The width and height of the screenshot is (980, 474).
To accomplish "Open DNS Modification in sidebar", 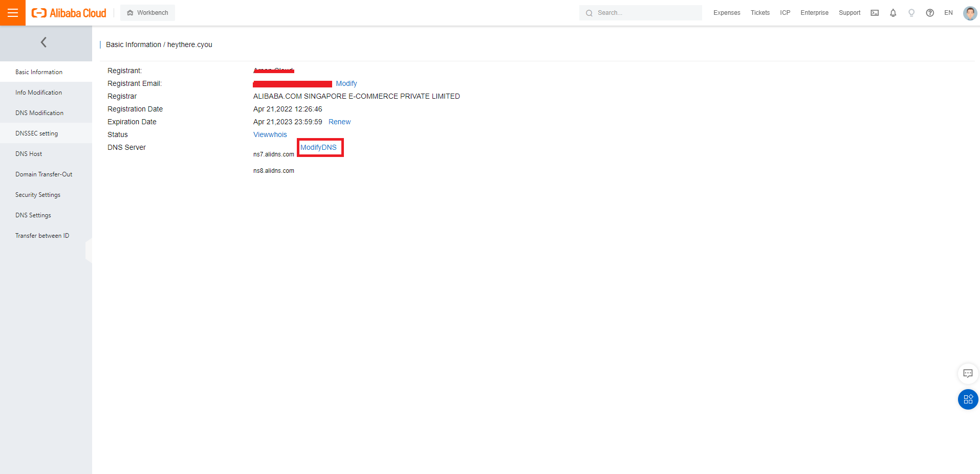I will click(46, 113).
